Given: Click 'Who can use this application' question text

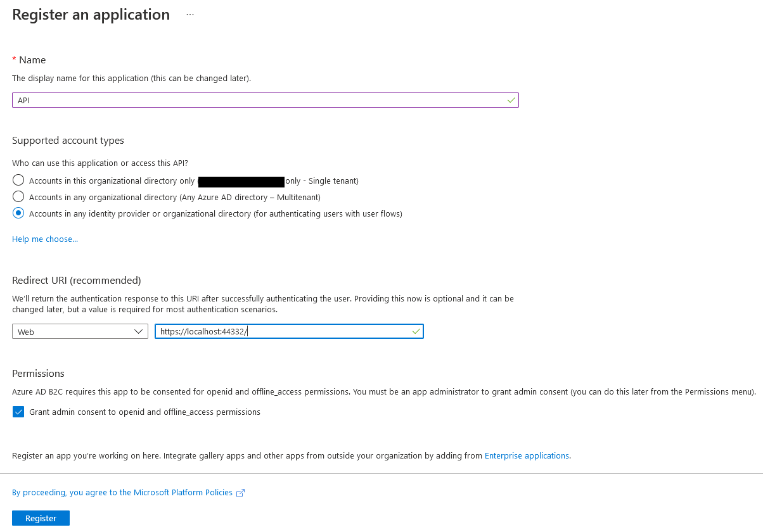Looking at the screenshot, I should click(x=100, y=163).
